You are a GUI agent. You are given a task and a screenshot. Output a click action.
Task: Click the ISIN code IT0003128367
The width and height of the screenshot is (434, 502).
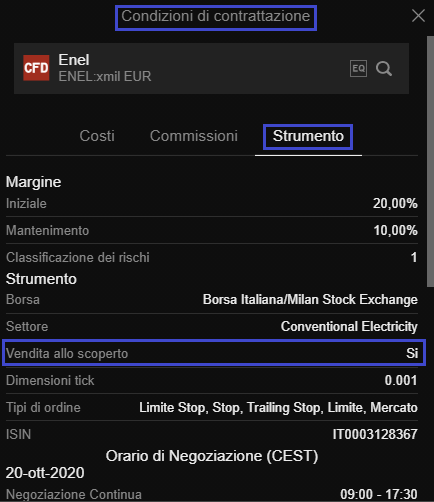(x=375, y=434)
